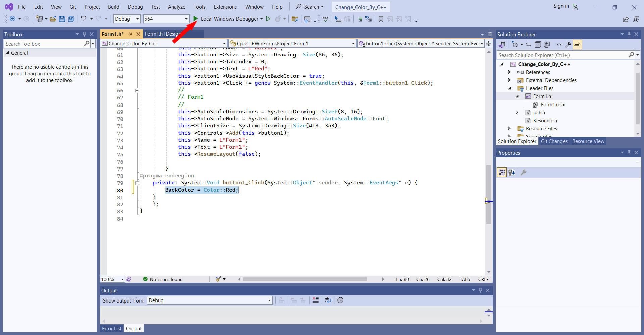The height and width of the screenshot is (335, 644).
Task: Click Start Without Debugging outline play icon
Action: 268,19
